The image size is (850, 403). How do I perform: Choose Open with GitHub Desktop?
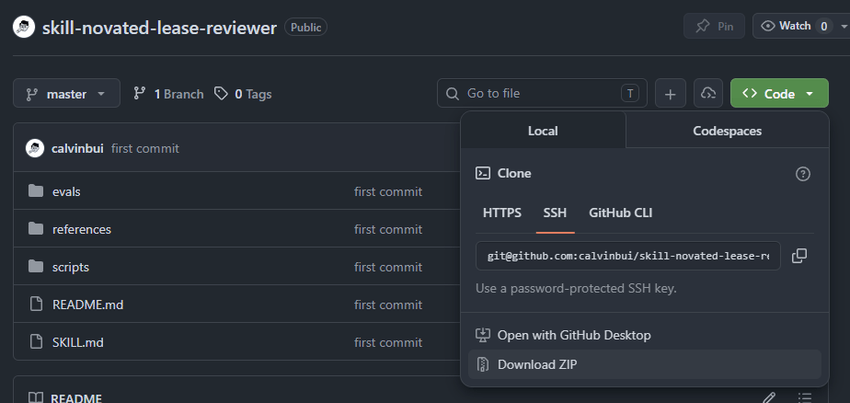645,335
